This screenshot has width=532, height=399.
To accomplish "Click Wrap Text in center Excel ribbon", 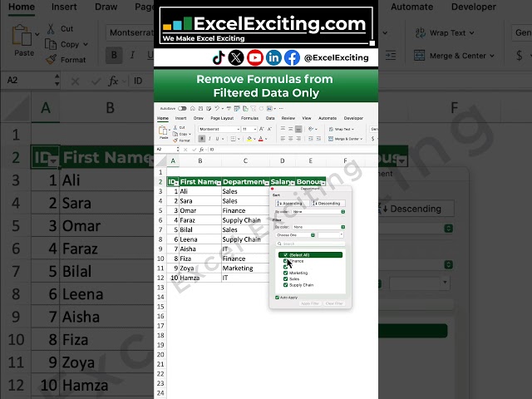I will [342, 130].
